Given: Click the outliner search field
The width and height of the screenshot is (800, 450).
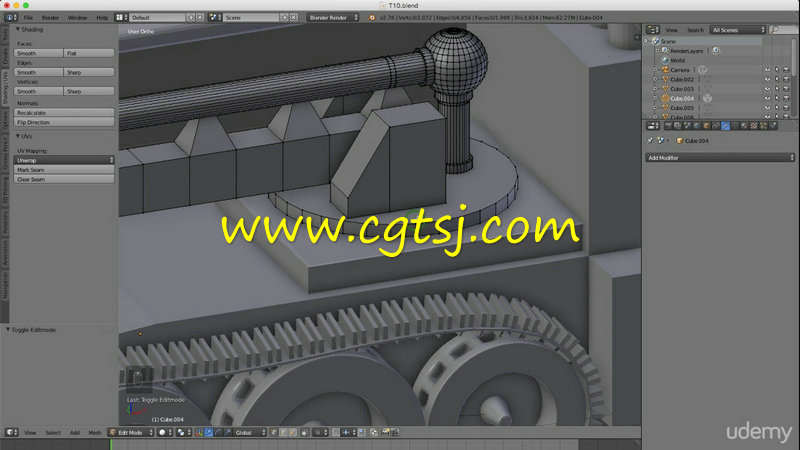Looking at the screenshot, I should tap(783, 30).
